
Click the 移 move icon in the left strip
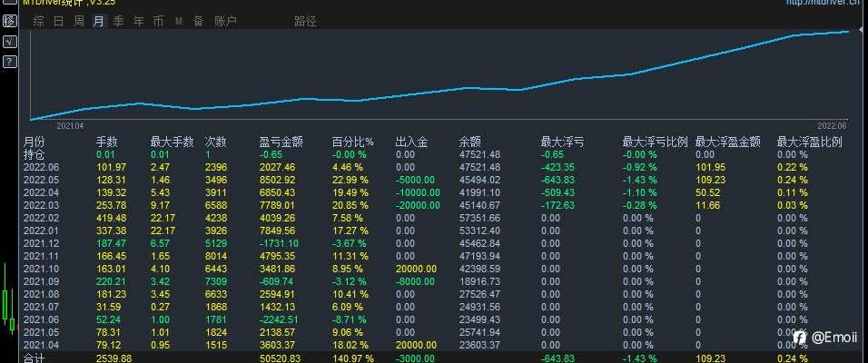9,22
